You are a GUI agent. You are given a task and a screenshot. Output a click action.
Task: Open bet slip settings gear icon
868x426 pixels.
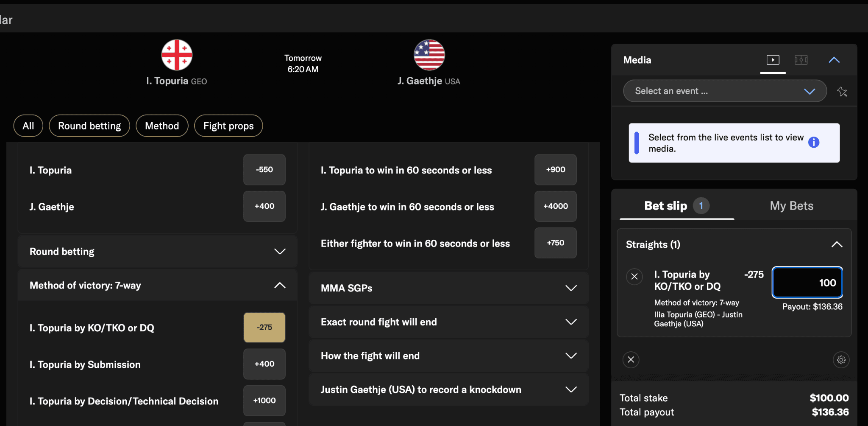841,360
